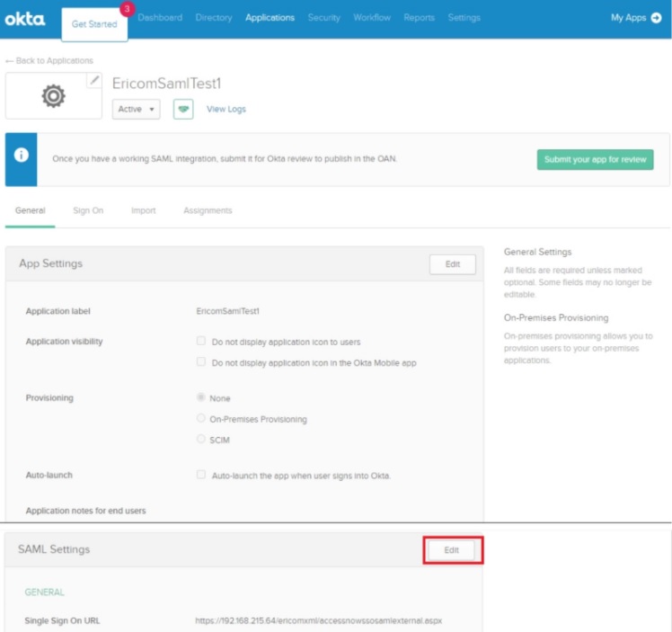The image size is (672, 632).
Task: Check Do not display icon in Okta Mobile app
Action: 201,362
